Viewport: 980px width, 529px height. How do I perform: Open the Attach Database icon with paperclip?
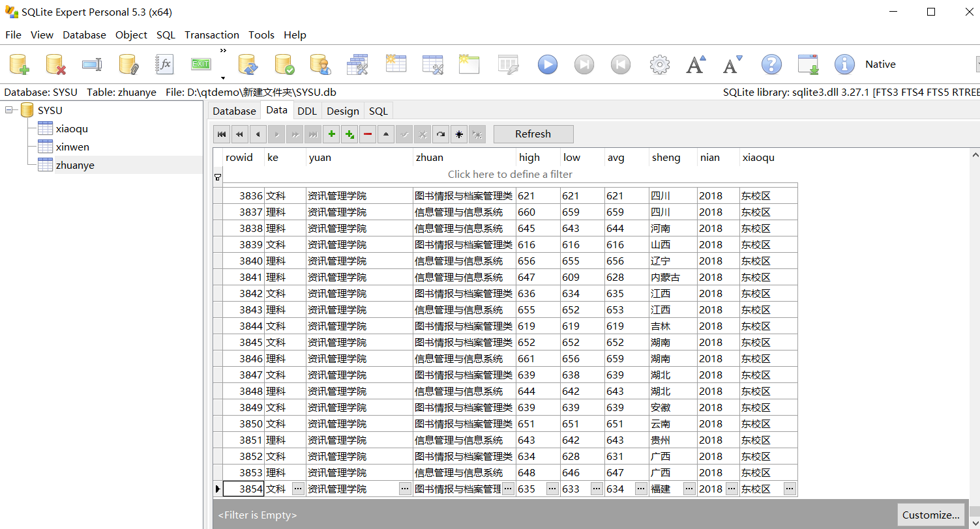click(128, 64)
